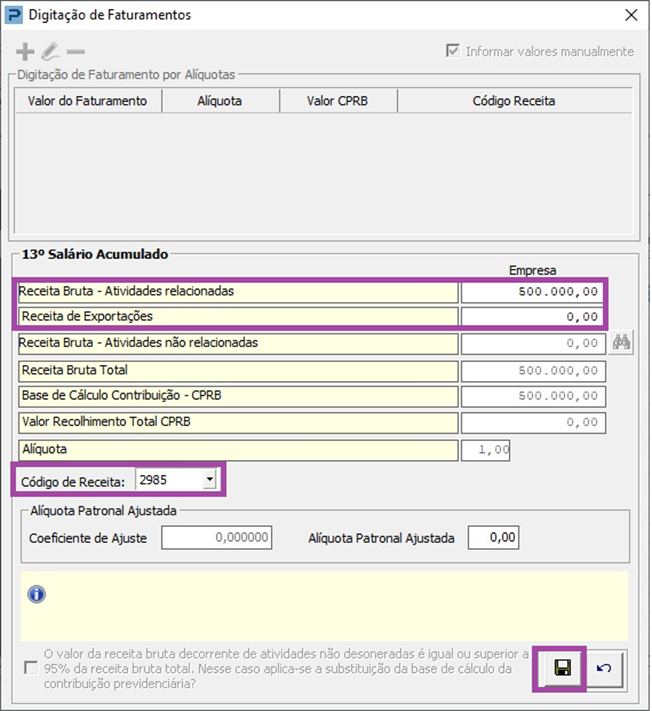Image resolution: width=652 pixels, height=711 pixels.
Task: Click the Coeficiente de Ajuste label
Action: click(x=88, y=538)
